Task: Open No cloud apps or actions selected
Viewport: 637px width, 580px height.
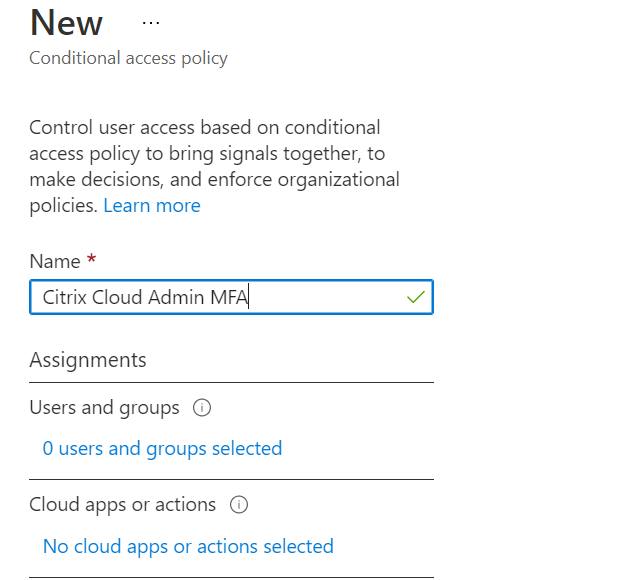Action: [188, 546]
